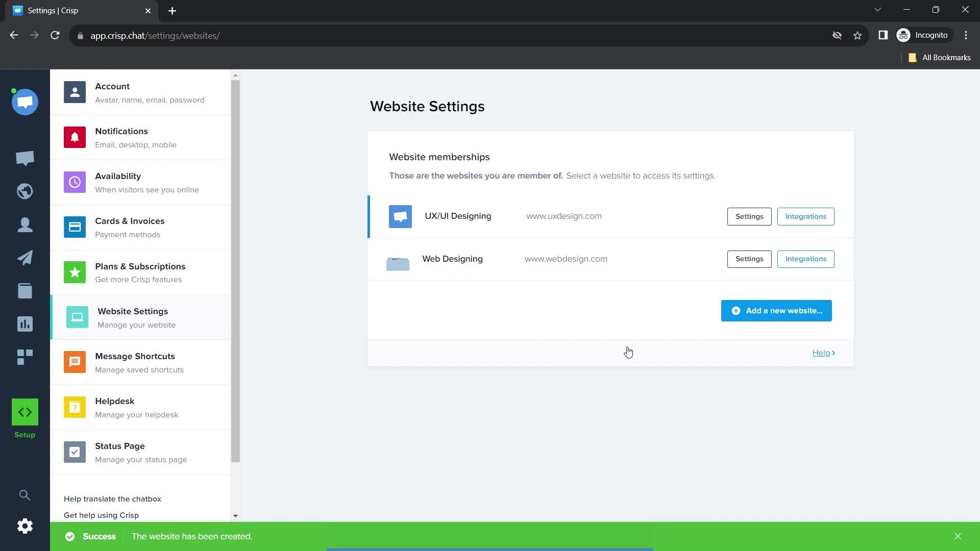
Task: Click the Status Page settings icon
Action: click(x=75, y=452)
